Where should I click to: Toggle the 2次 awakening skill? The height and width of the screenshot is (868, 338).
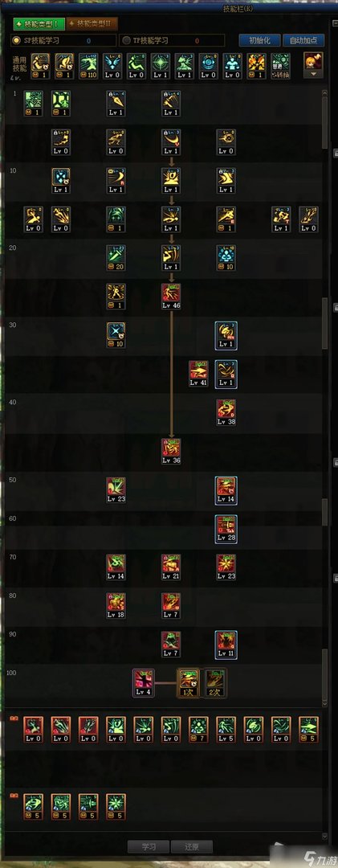coord(214,682)
